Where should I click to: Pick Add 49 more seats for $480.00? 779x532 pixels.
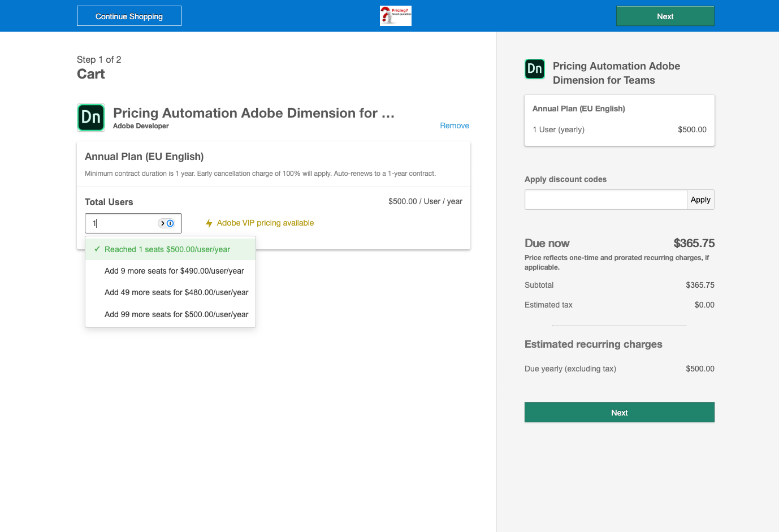pos(176,292)
